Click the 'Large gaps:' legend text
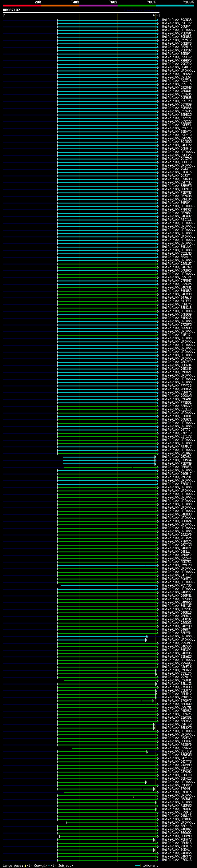Screen dimensions: 197x868 point(13,865)
